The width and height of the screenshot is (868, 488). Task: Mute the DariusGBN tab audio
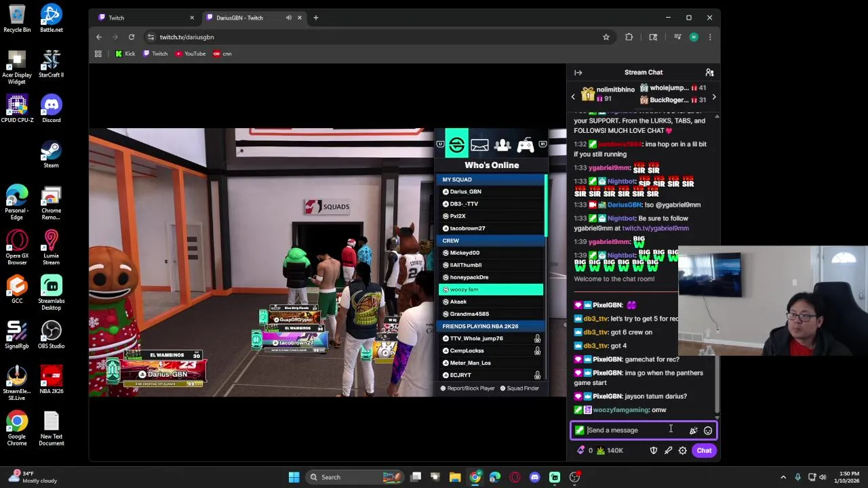289,18
